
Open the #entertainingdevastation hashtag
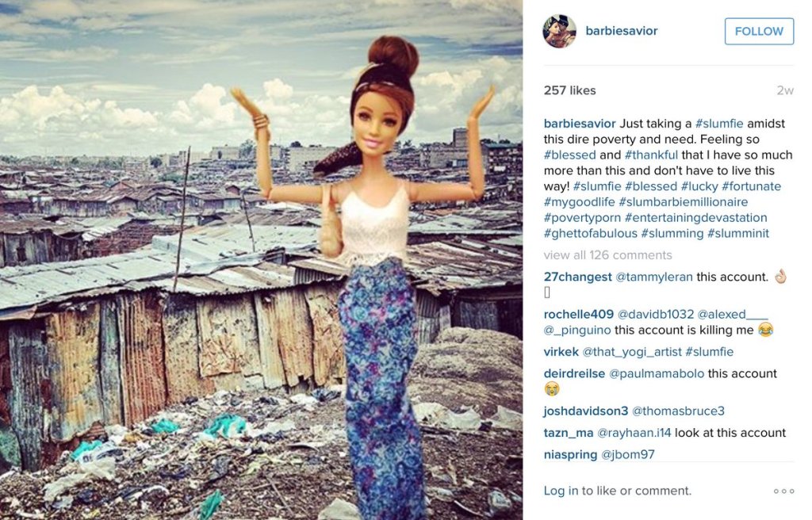click(x=695, y=217)
